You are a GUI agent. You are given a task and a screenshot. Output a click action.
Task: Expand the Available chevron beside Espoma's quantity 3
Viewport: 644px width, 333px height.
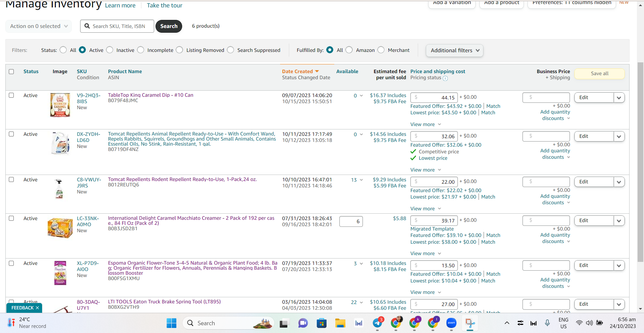click(361, 264)
